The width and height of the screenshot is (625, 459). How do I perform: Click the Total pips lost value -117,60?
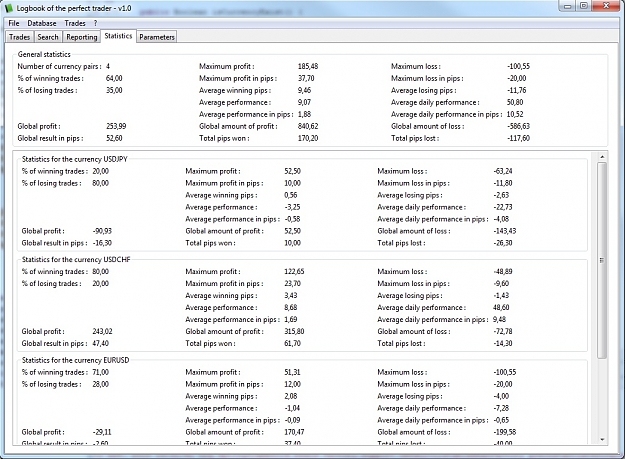(x=519, y=138)
